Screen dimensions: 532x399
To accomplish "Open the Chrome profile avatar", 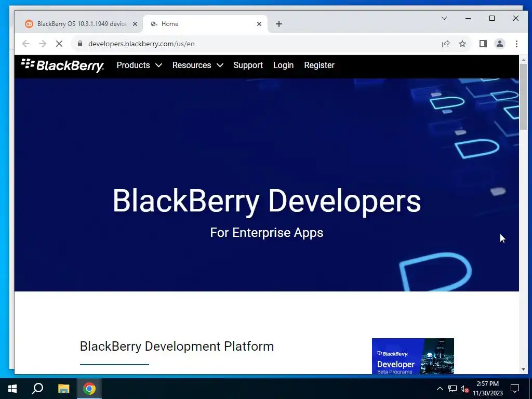I will tap(499, 44).
